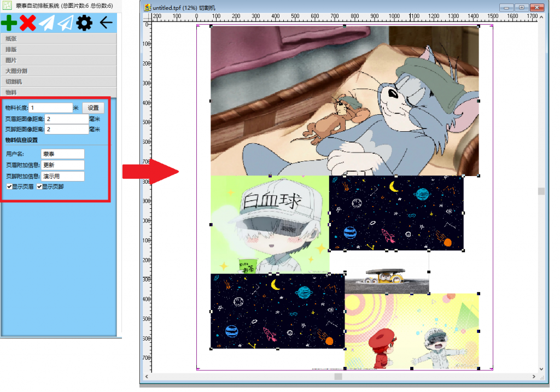
Task: Toggle the 显示页脚 checkbox
Action: (39, 187)
